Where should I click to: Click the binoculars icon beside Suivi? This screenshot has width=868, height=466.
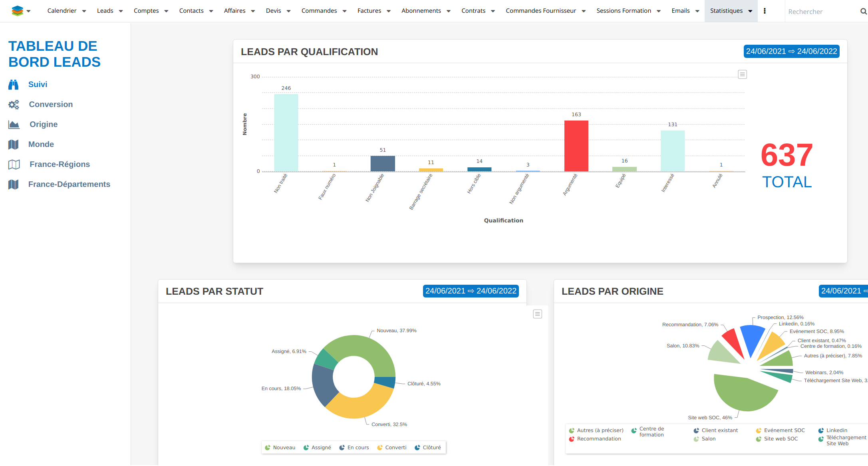(14, 85)
